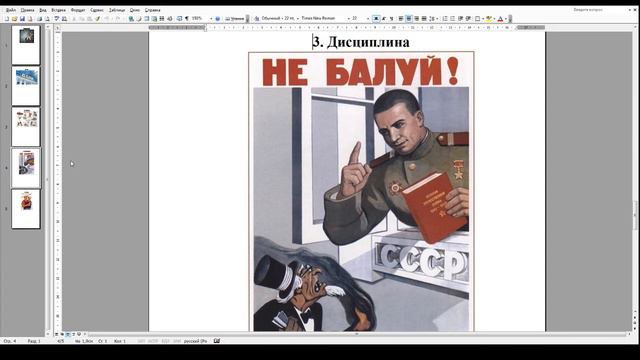The width and height of the screenshot is (640, 360).
Task: Open the Правка menu
Action: [x=27, y=10]
